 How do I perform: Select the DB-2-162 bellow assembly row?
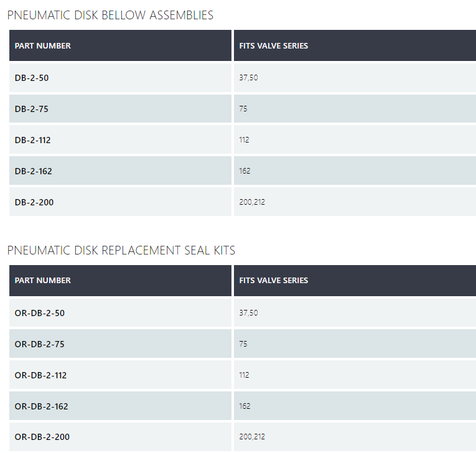pos(34,171)
